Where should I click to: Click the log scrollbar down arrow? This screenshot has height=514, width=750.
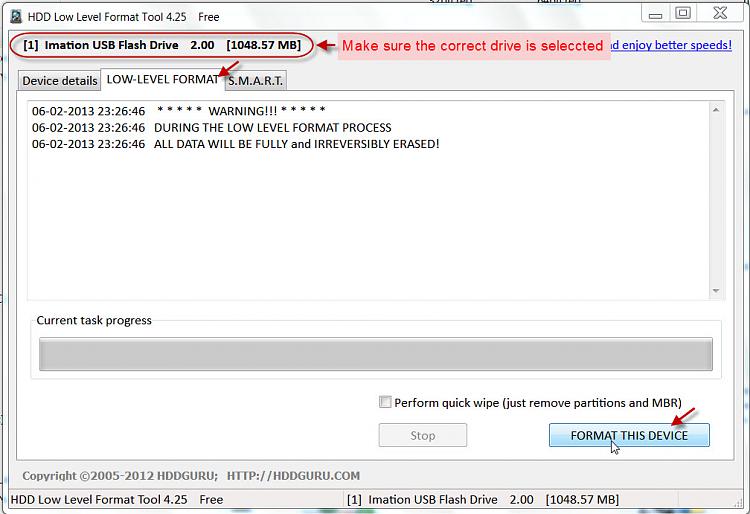[716, 291]
